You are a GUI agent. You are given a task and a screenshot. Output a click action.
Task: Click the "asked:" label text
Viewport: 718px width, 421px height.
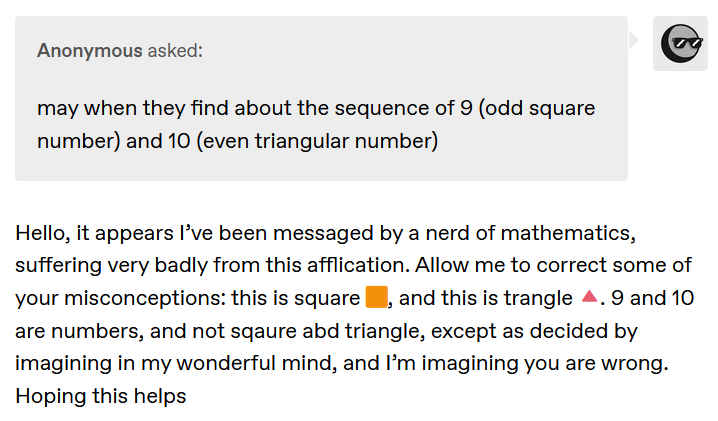(x=175, y=50)
